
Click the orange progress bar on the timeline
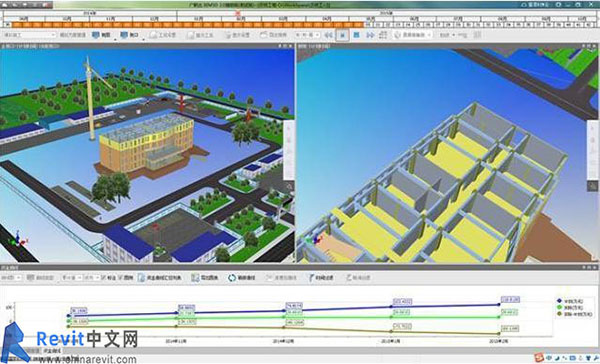[188, 25]
